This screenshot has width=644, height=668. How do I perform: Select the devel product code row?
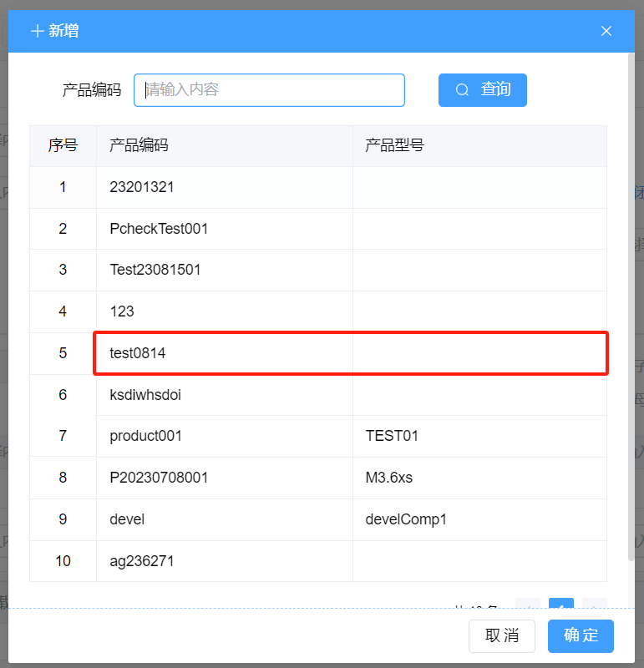pos(127,519)
